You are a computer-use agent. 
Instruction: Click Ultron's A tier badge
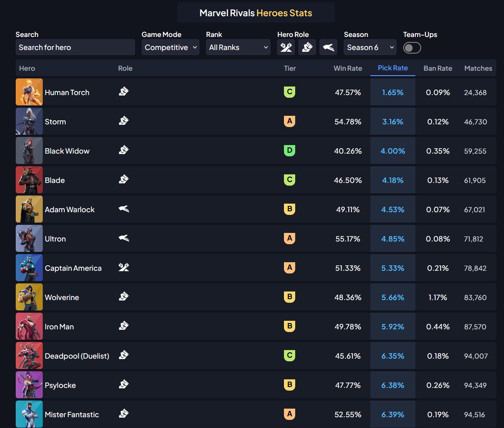290,238
